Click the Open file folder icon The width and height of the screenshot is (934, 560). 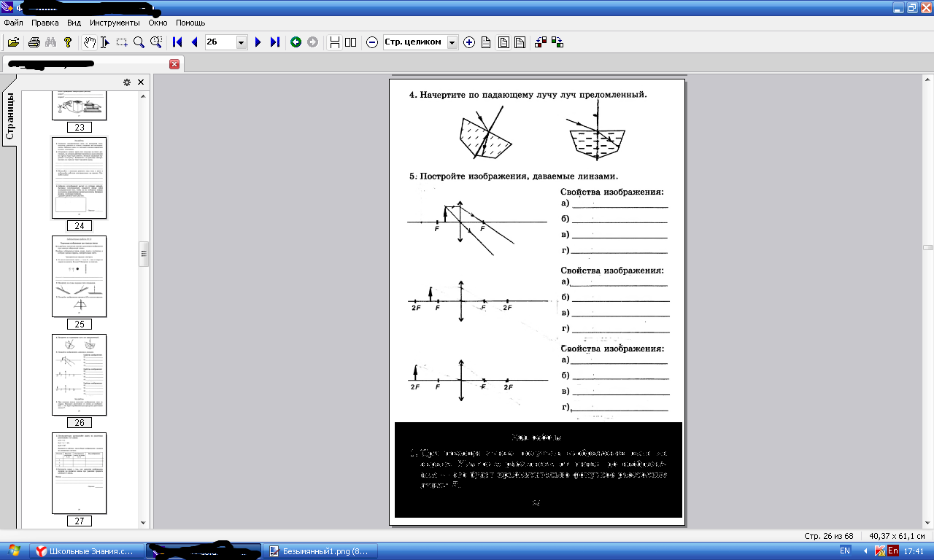tap(13, 42)
